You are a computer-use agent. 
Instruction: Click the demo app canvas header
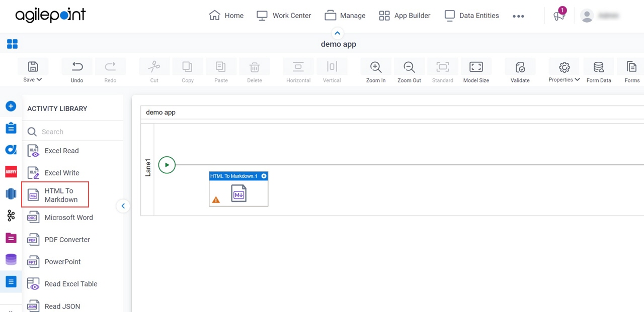point(160,113)
